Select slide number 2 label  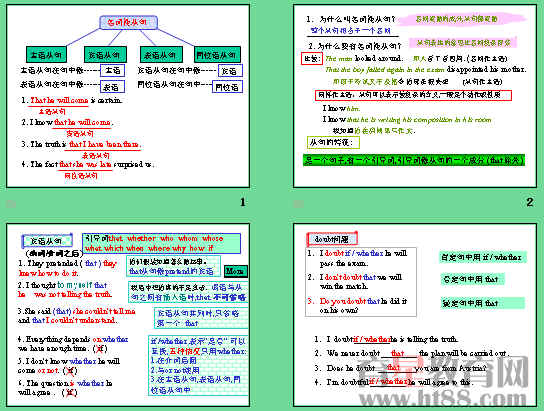coord(529,202)
